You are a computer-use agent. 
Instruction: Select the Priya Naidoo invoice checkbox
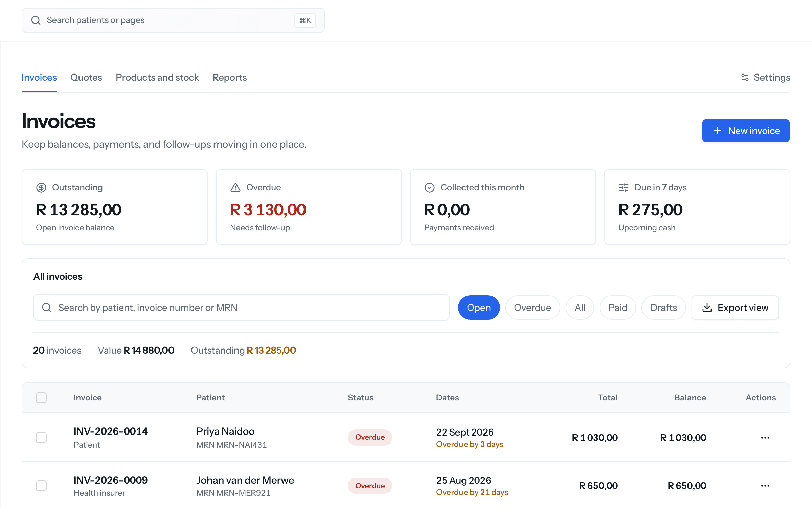point(41,438)
